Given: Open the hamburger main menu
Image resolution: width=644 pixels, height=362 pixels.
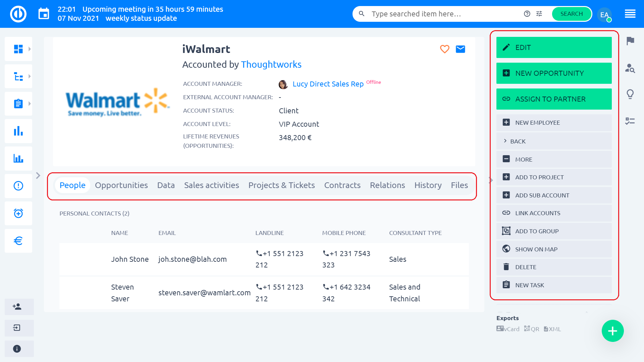Looking at the screenshot, I should point(630,14).
